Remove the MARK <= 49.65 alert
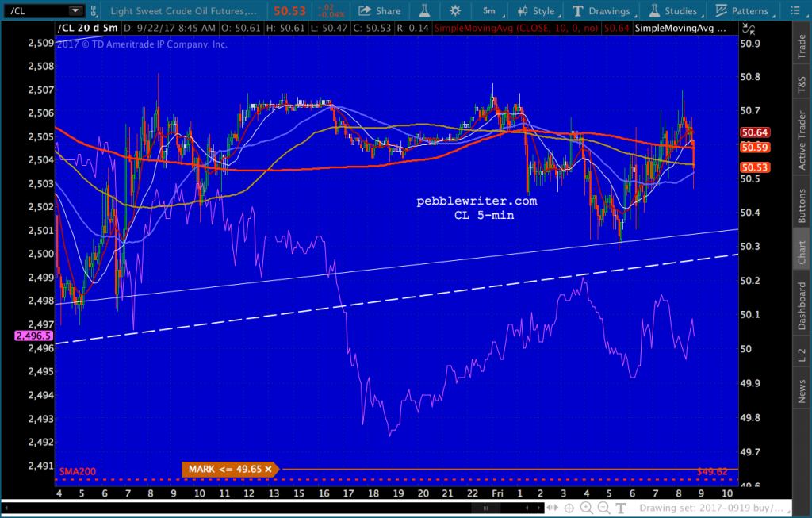This screenshot has width=812, height=518. pos(268,470)
